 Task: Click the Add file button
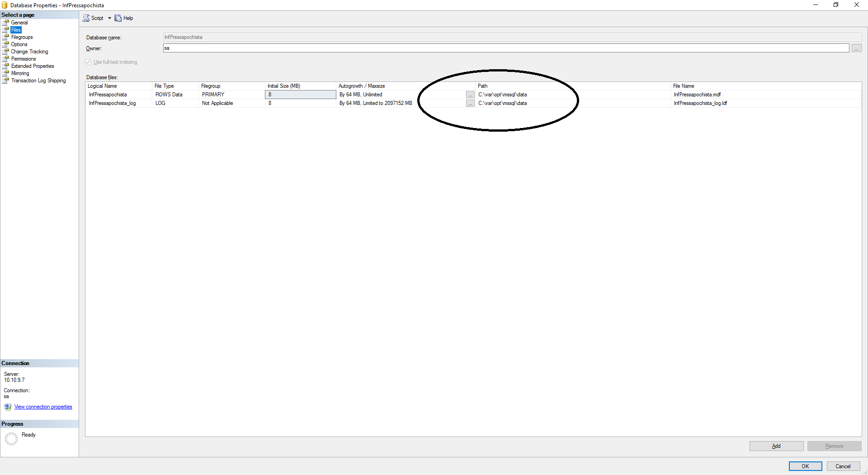pos(776,446)
